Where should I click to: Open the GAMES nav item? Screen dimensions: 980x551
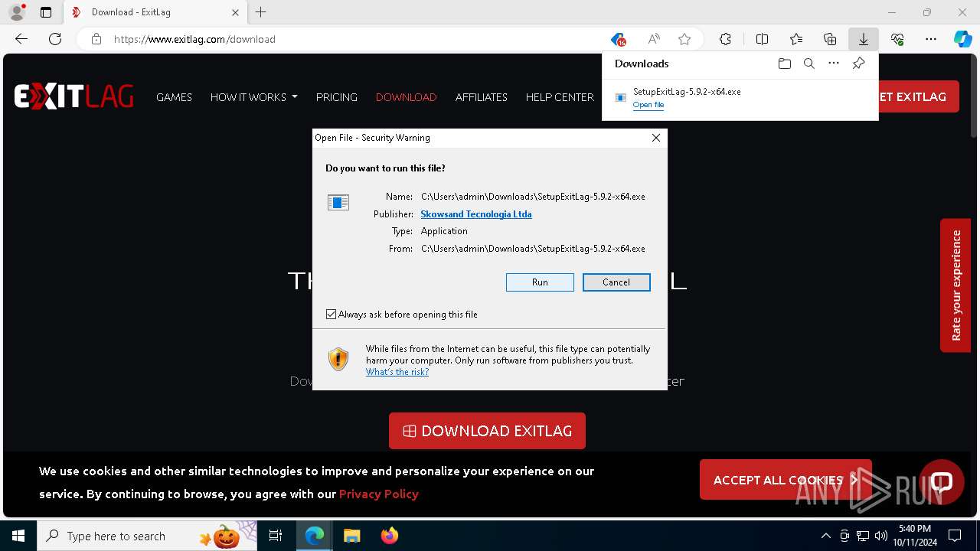[174, 97]
